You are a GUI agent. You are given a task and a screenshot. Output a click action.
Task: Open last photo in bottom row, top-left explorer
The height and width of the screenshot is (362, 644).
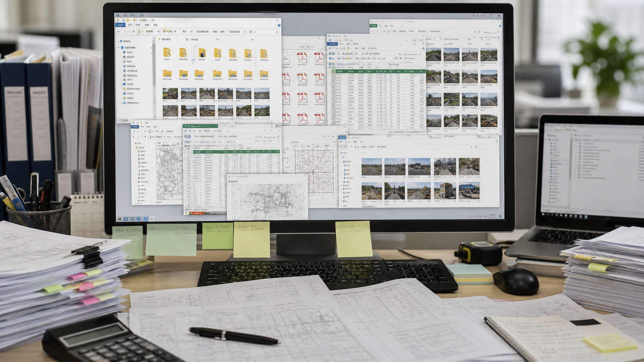[x=262, y=111]
